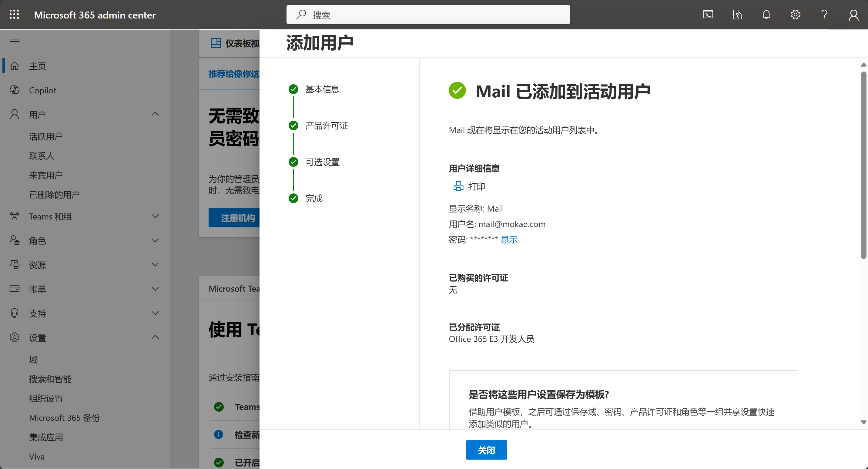The width and height of the screenshot is (868, 469).
Task: Expand the 角色 chevron
Action: [x=155, y=240]
